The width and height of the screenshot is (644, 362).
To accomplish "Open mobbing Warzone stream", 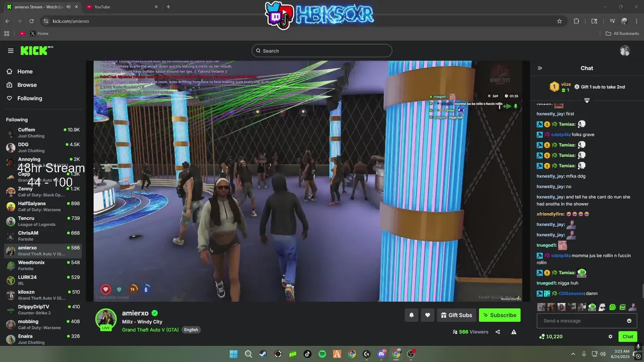I will coord(43,324).
